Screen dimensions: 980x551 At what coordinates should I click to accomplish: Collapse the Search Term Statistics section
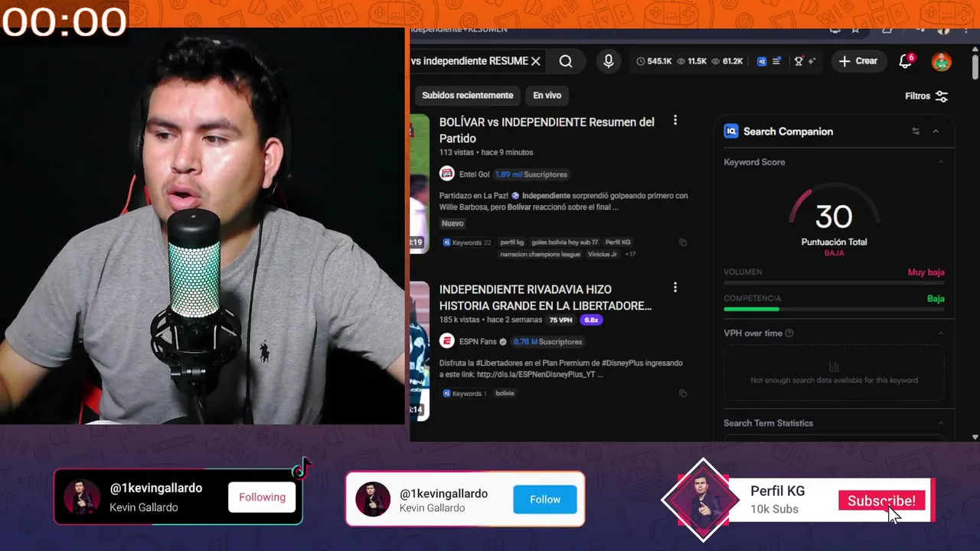pyautogui.click(x=941, y=423)
